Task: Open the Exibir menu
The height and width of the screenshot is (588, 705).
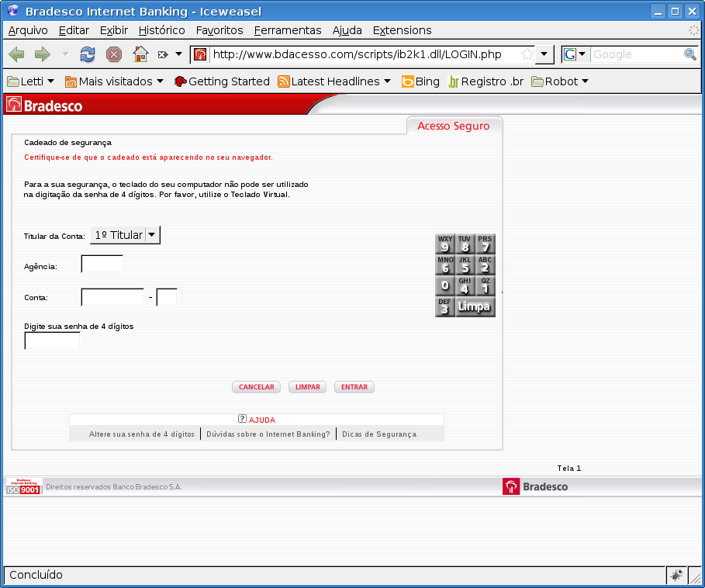Action: click(x=114, y=30)
